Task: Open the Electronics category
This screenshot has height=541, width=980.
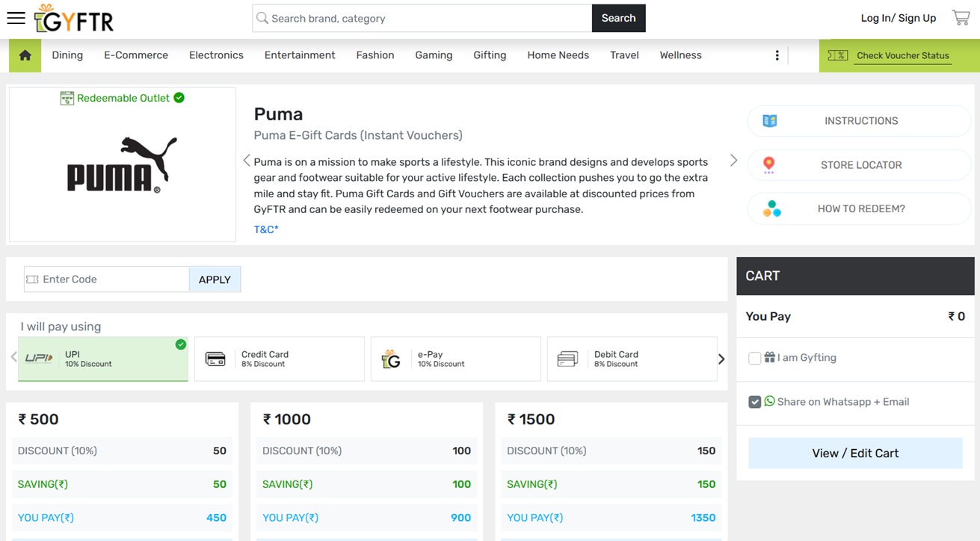Action: tap(216, 55)
